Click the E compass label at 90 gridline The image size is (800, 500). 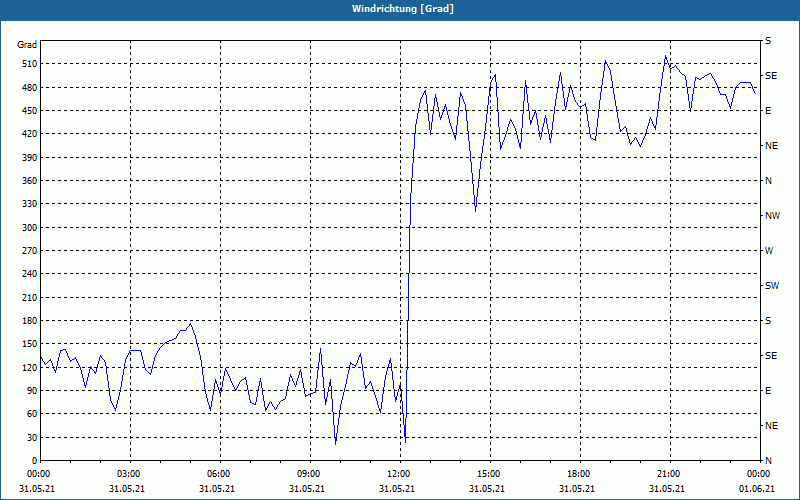768,390
